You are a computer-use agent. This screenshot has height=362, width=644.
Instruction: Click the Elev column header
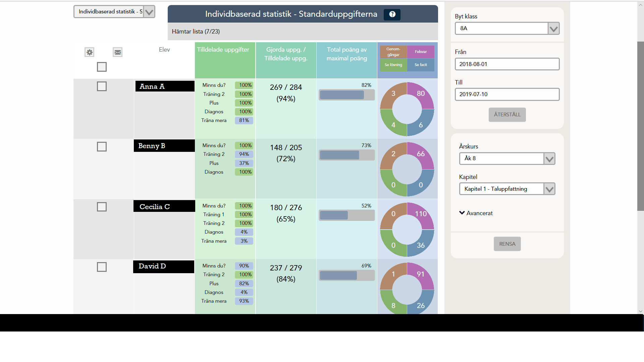(164, 50)
